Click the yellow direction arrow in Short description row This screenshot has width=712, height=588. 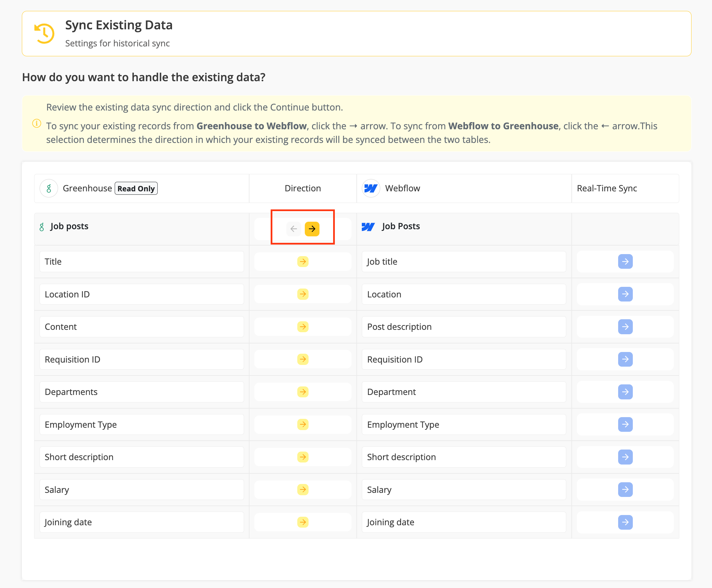pyautogui.click(x=303, y=457)
